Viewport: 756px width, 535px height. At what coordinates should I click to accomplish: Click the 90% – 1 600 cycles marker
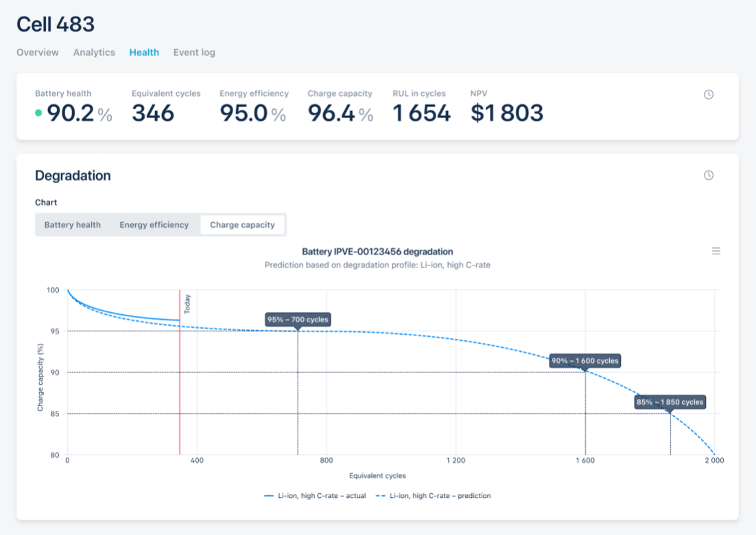click(x=584, y=361)
